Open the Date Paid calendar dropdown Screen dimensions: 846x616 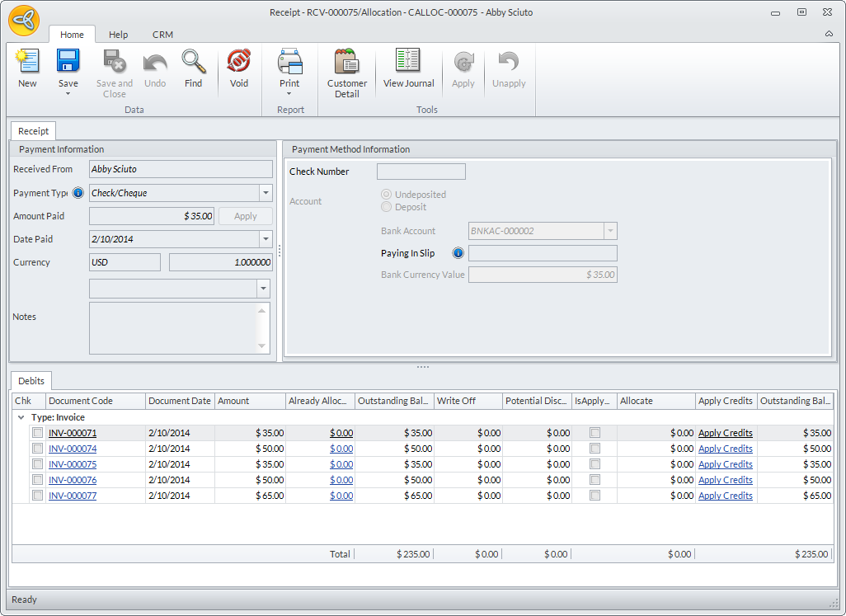click(266, 239)
